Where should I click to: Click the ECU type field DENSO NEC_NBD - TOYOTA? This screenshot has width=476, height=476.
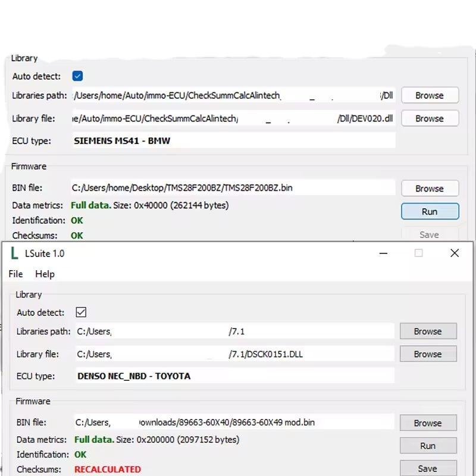(x=235, y=376)
